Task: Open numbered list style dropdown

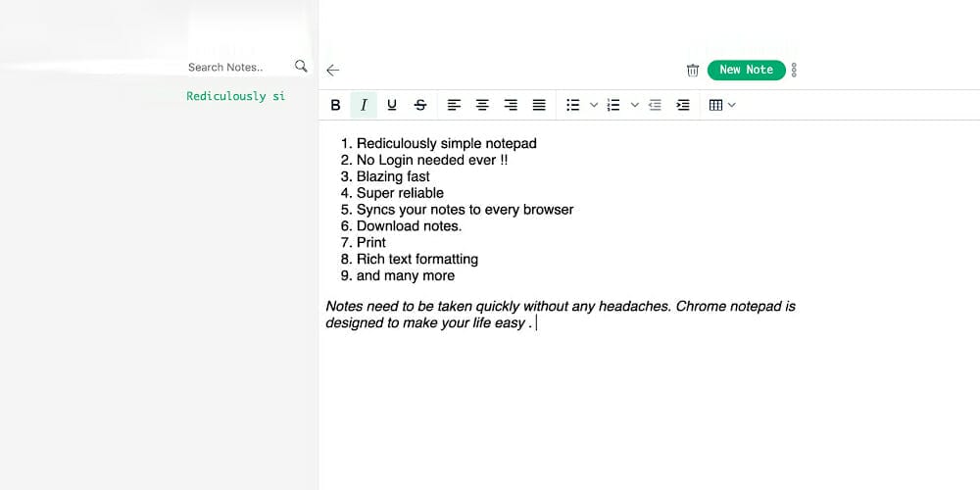Action: point(634,105)
